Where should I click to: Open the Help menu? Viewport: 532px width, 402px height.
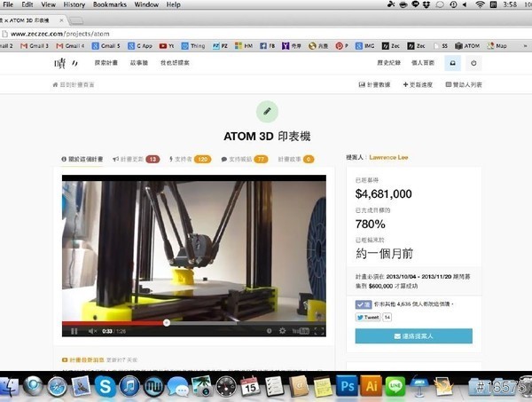point(173,4)
